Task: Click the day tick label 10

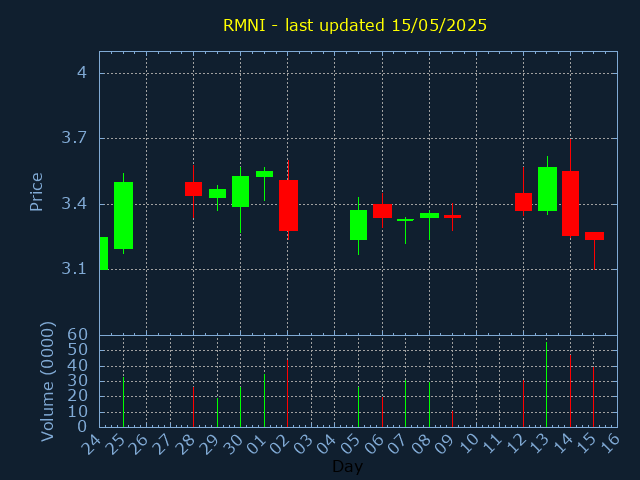Action: 467,444
